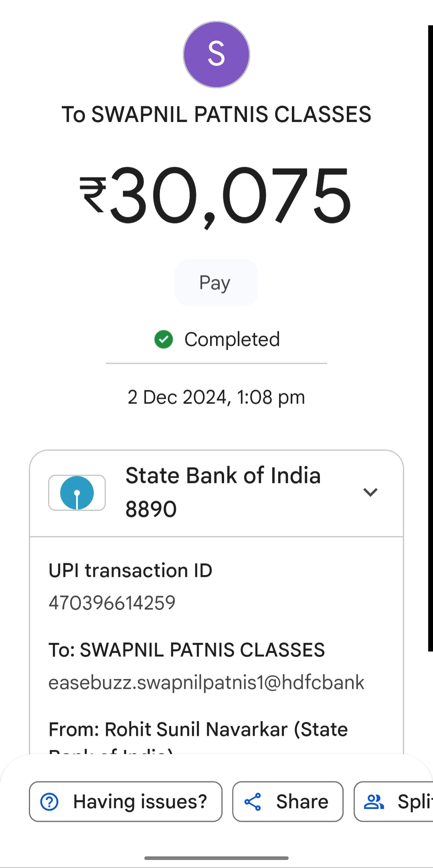The height and width of the screenshot is (868, 433).
Task: Select the account number 8890 text
Action: tap(151, 509)
